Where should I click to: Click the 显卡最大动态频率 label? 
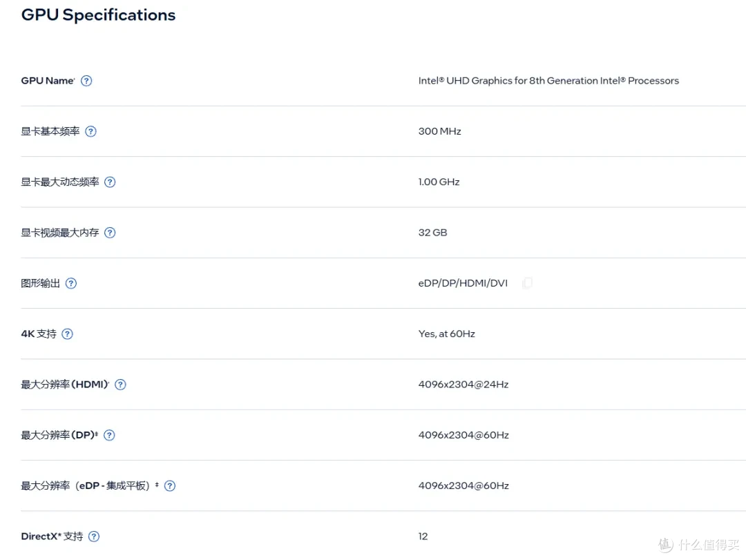coord(60,182)
